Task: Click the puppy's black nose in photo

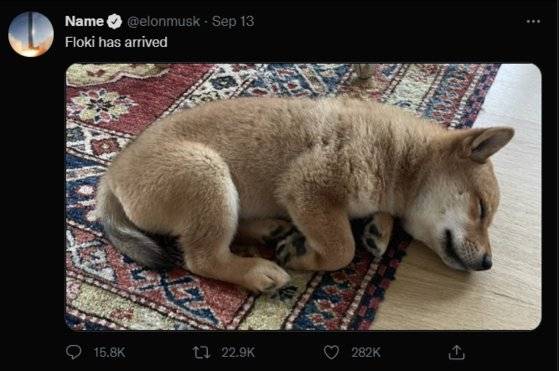Action: coord(486,262)
